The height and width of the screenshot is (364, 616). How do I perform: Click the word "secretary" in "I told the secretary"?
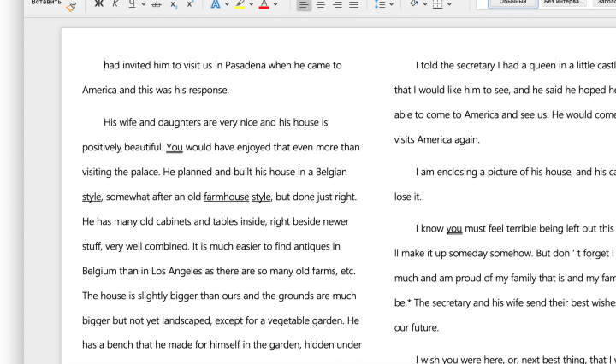coord(475,66)
